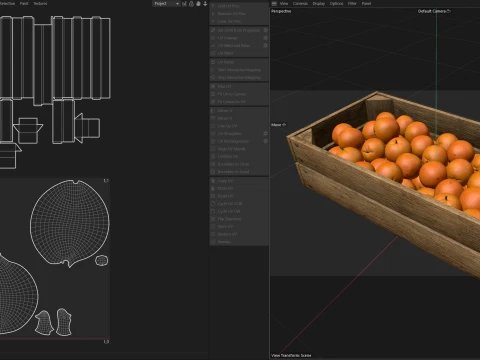Click the viewport hamburger menu icon

(x=274, y=3)
